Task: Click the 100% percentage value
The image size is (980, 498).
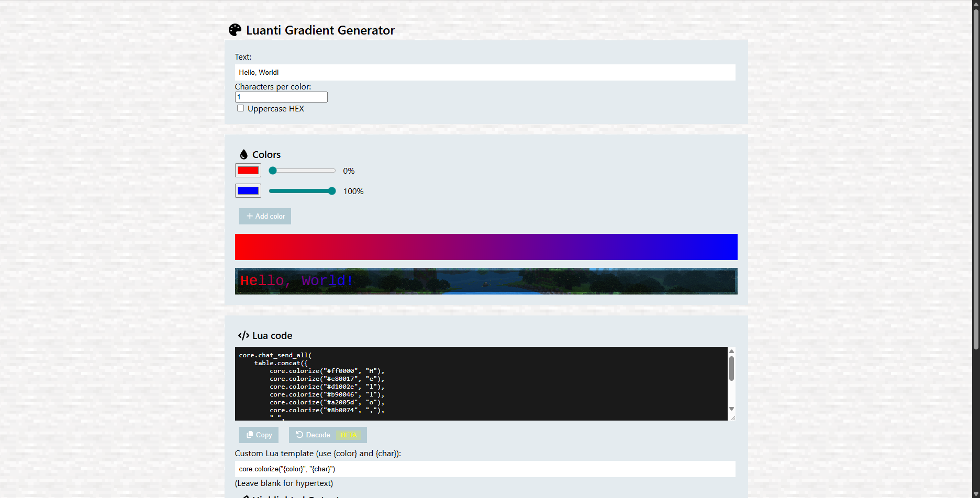Action: point(353,191)
